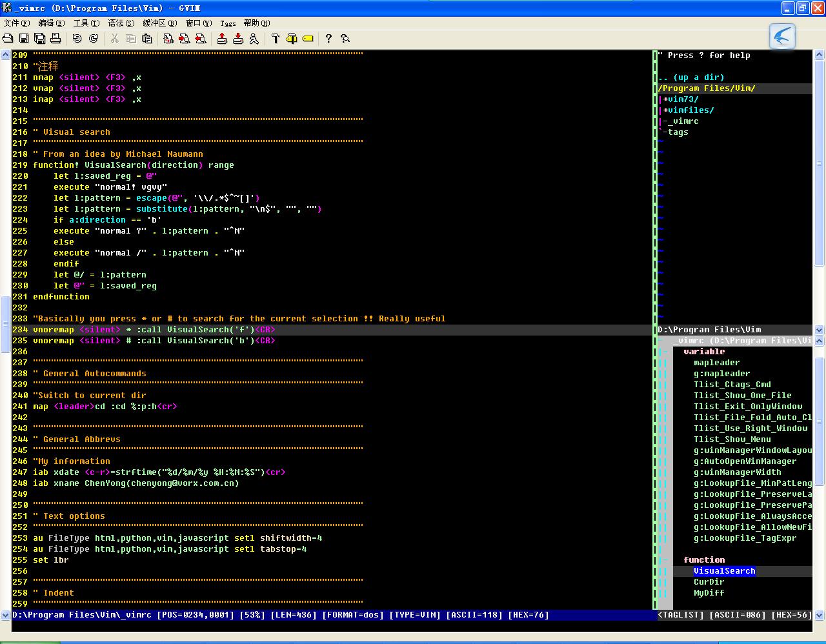Image resolution: width=826 pixels, height=644 pixels.
Task: Save the current file via toolbar icon
Action: [25, 39]
